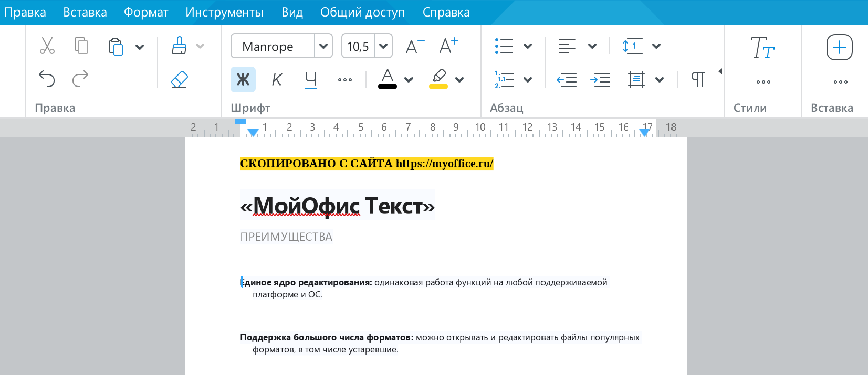Increase font size with A+ icon

(448, 46)
